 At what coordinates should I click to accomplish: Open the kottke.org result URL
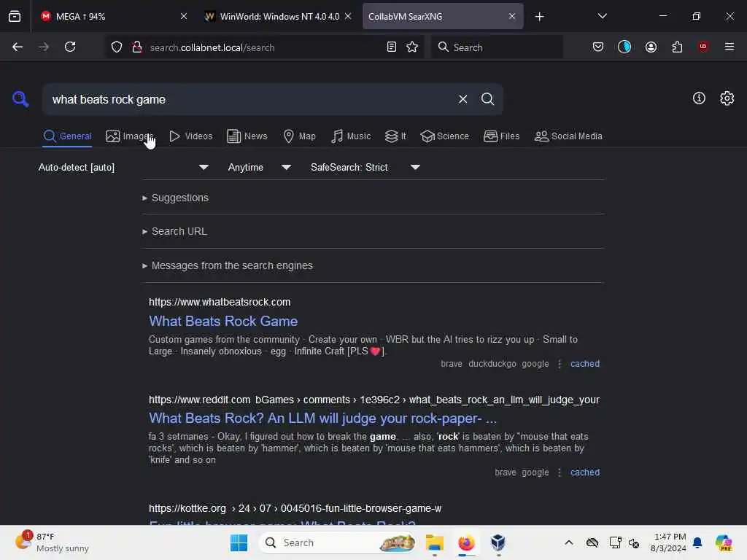click(295, 508)
